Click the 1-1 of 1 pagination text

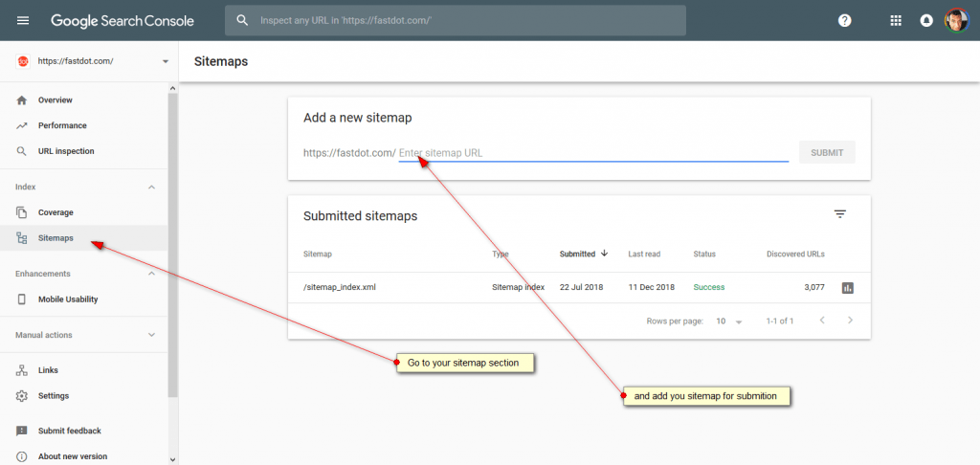point(780,321)
